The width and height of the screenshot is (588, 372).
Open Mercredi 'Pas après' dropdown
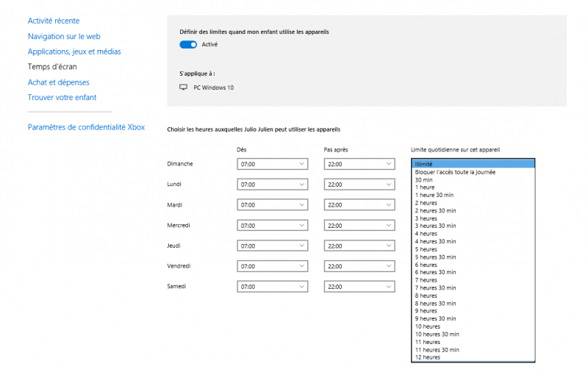[359, 226]
